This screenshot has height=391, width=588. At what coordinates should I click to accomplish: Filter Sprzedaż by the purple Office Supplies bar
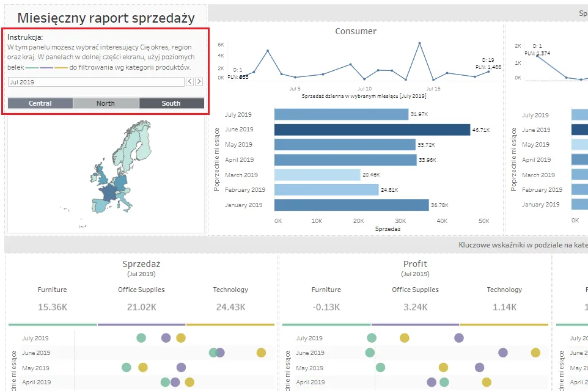tap(141, 324)
